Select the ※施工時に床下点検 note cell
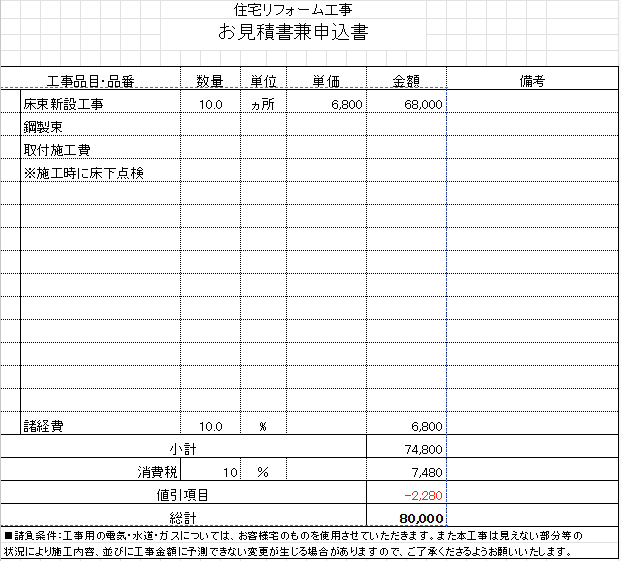This screenshot has height=561, width=621. click(85, 173)
